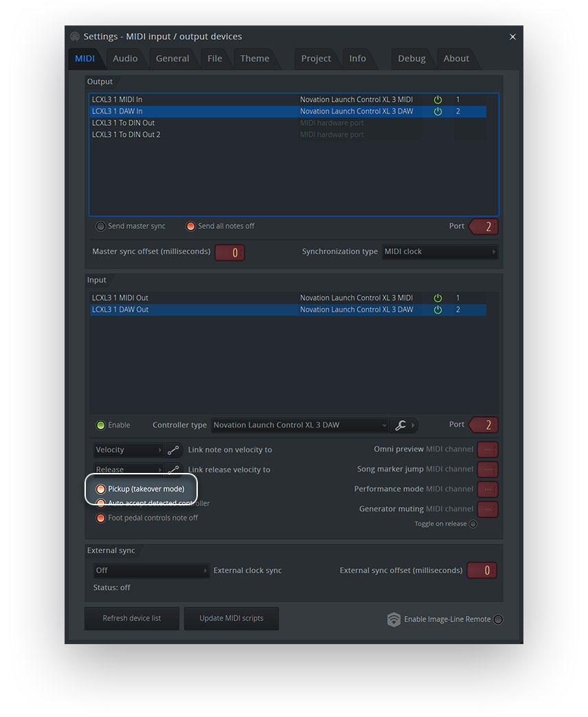
Task: Close the Settings window
Action: point(512,37)
